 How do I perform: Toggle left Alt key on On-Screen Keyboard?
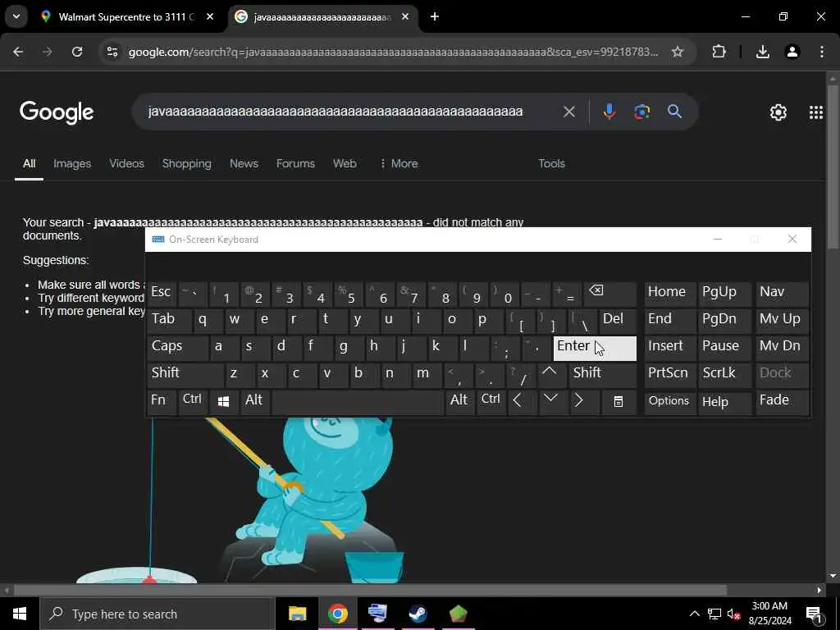[255, 402]
